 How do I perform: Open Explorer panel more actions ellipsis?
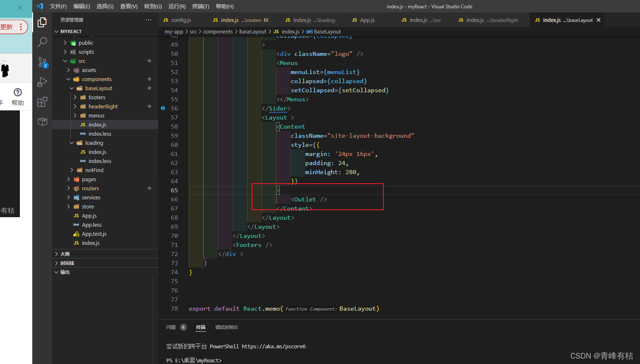(149, 20)
